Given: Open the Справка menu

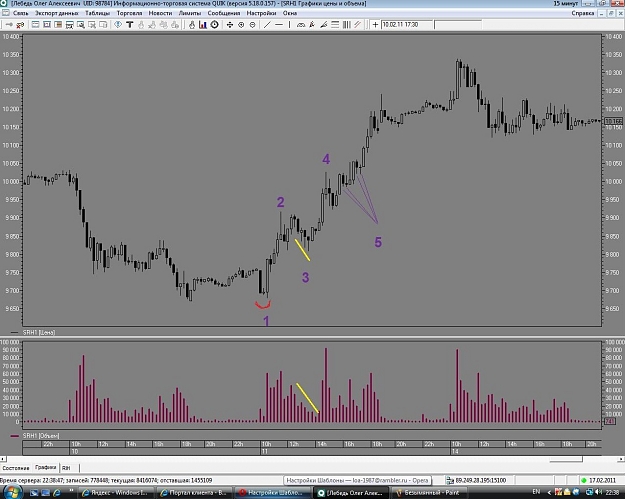Looking at the screenshot, I should [583, 13].
